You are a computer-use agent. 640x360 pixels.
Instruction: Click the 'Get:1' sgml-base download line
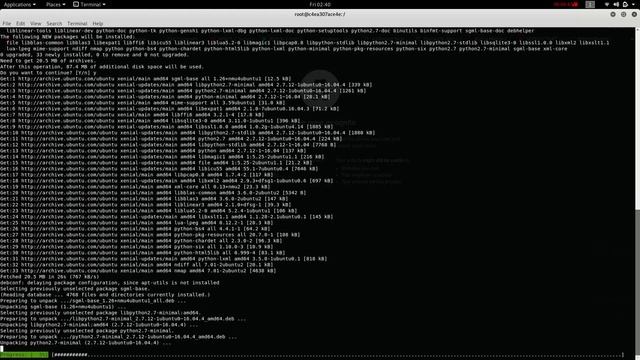click(x=145, y=79)
